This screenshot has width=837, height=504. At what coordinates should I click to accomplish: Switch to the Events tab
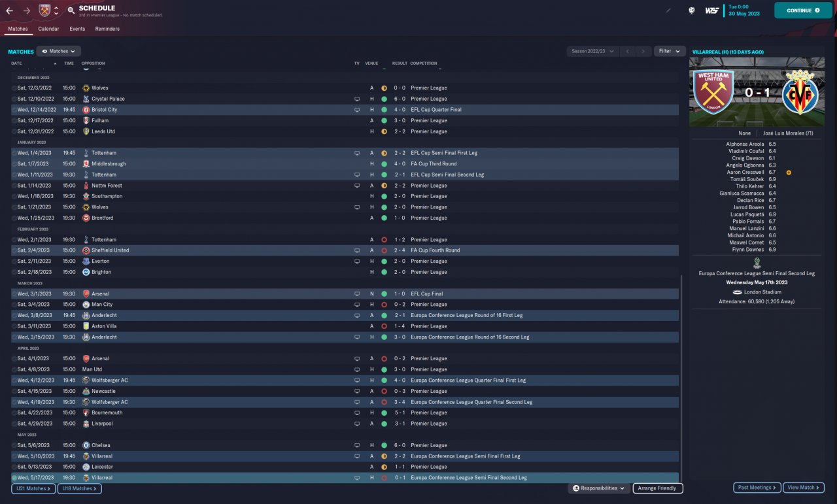click(77, 29)
